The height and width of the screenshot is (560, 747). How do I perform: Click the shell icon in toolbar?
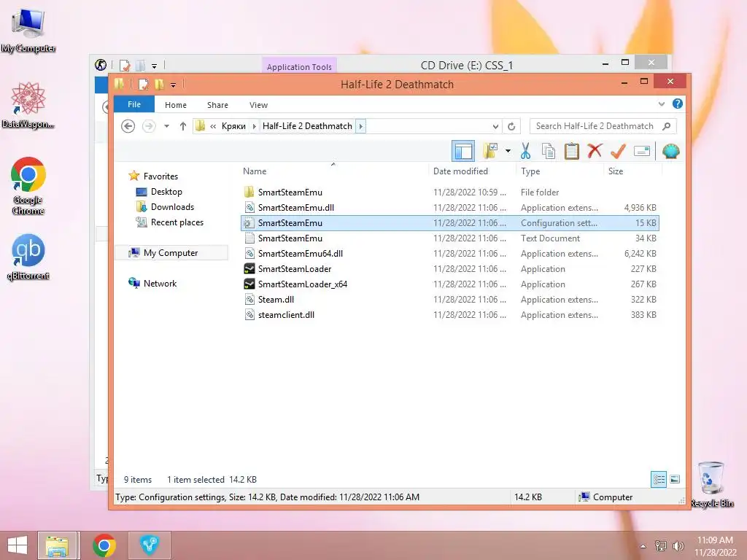click(x=671, y=151)
